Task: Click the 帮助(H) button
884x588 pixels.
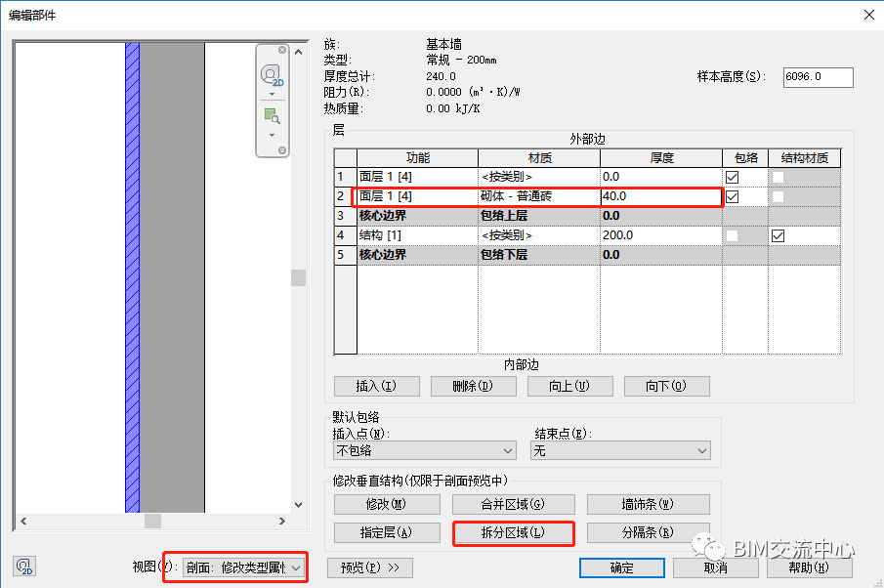Action: coord(809,567)
